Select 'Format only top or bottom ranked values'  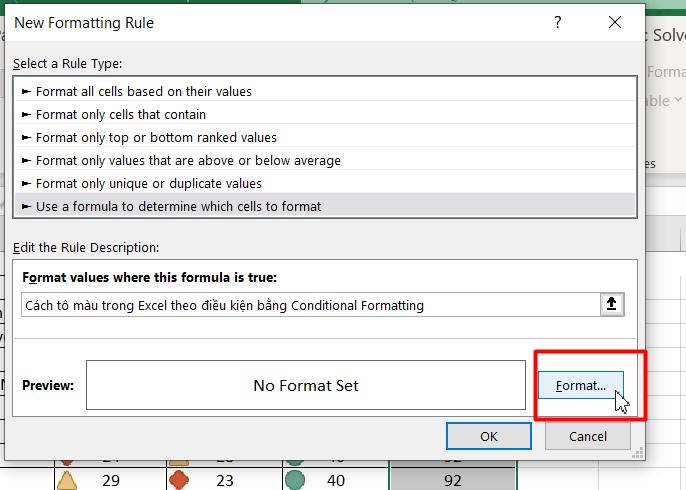coord(325,137)
